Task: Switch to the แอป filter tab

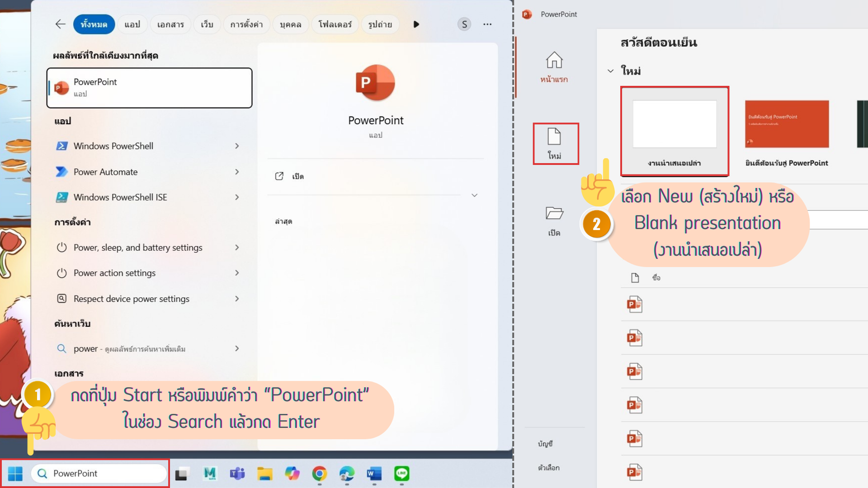Action: (x=132, y=24)
